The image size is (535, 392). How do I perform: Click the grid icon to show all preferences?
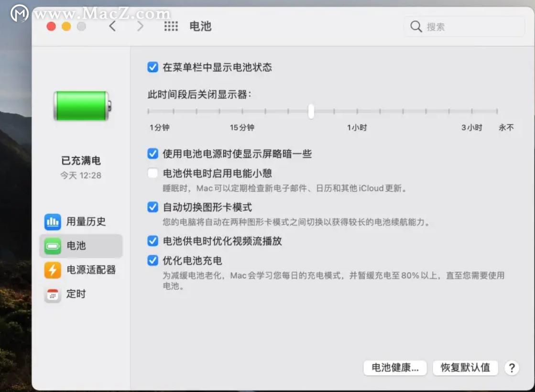click(171, 27)
